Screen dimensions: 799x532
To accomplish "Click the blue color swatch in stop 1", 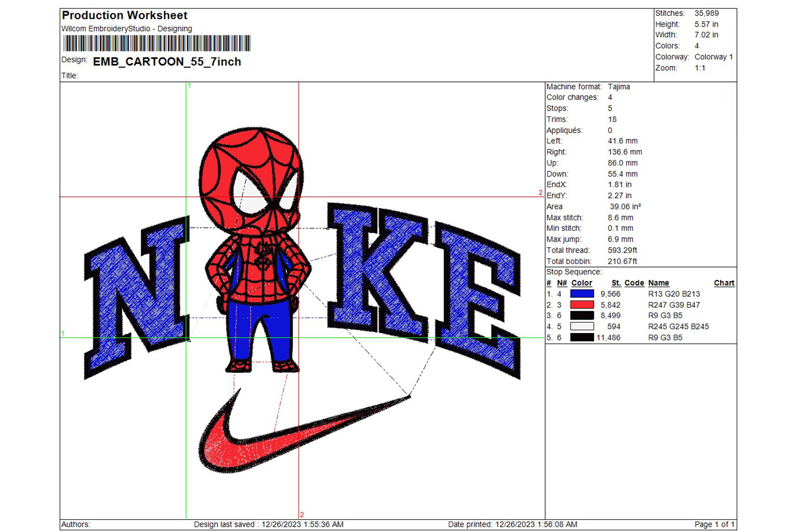I will 582,294.
